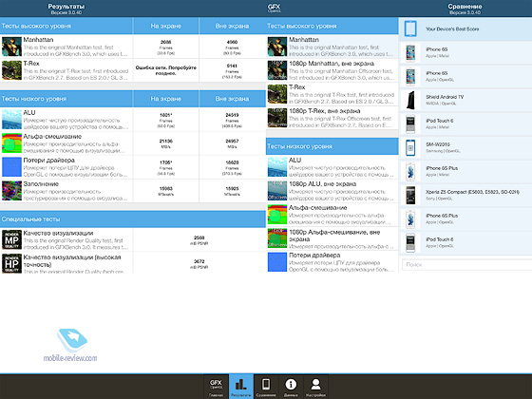532x399 pixels.
Task: Click the T-Rex network error message cell
Action: 166,70
